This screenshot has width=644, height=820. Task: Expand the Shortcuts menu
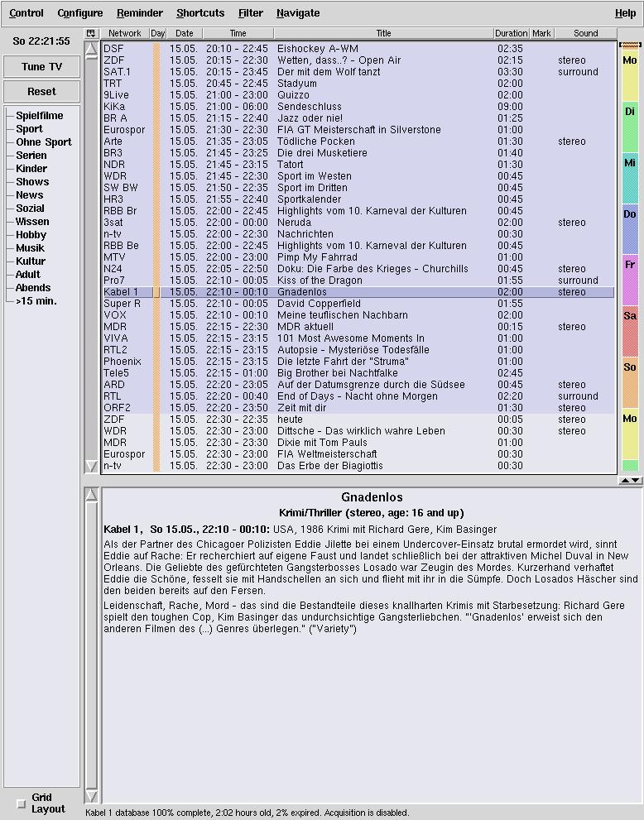[x=200, y=13]
